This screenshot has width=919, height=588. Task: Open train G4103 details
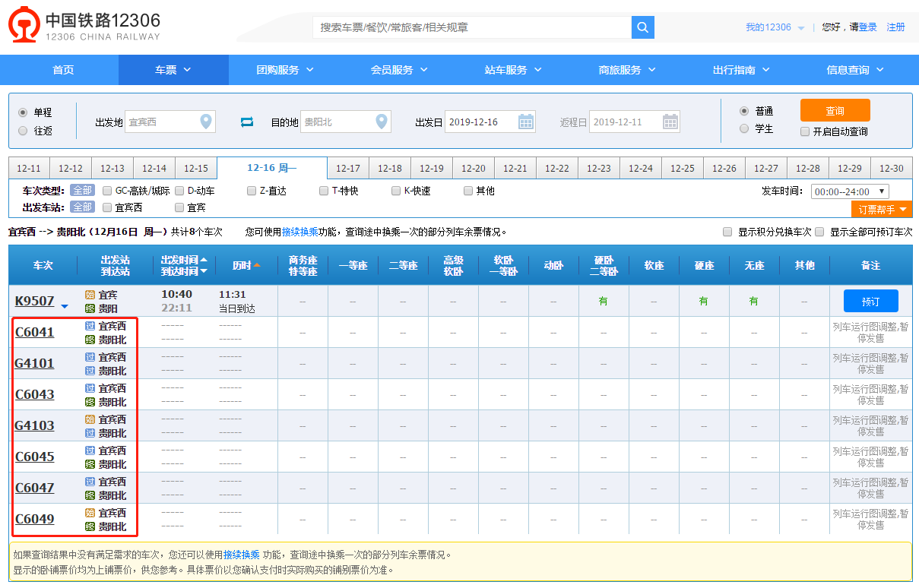click(35, 425)
